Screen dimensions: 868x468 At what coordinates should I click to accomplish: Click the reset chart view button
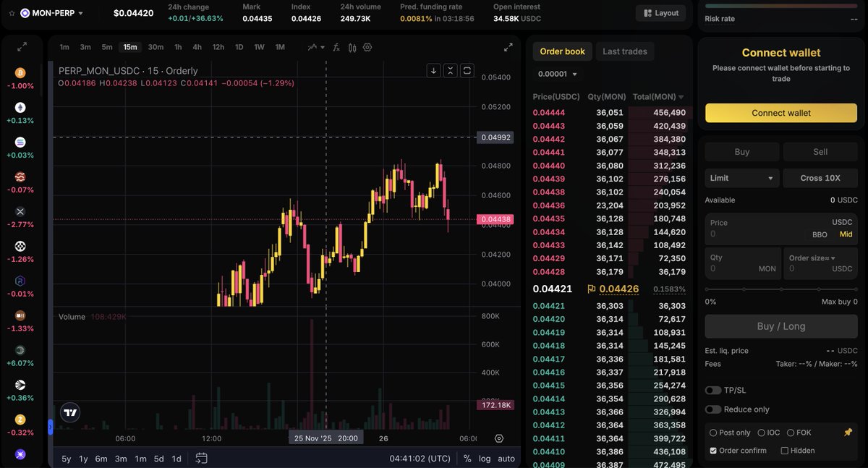click(x=467, y=70)
